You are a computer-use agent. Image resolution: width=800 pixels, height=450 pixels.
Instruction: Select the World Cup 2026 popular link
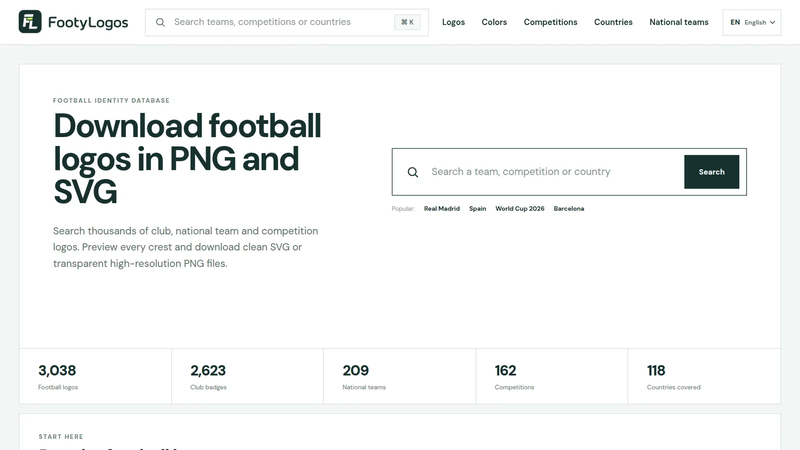click(519, 209)
